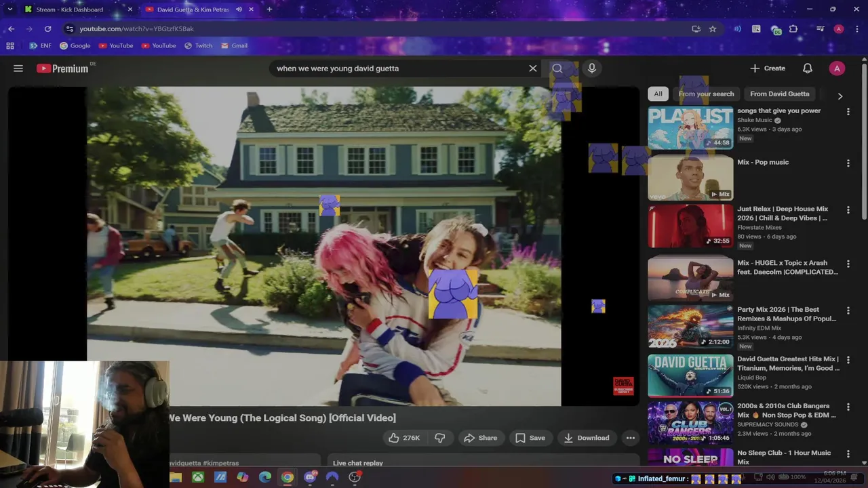Open options for Party Mix 2026
The height and width of the screenshot is (488, 868).
848,310
